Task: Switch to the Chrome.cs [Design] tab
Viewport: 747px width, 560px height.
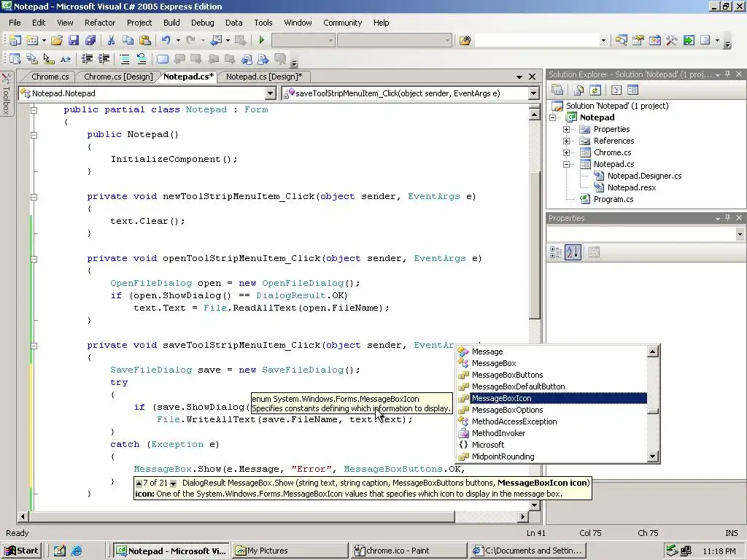Action: [118, 77]
